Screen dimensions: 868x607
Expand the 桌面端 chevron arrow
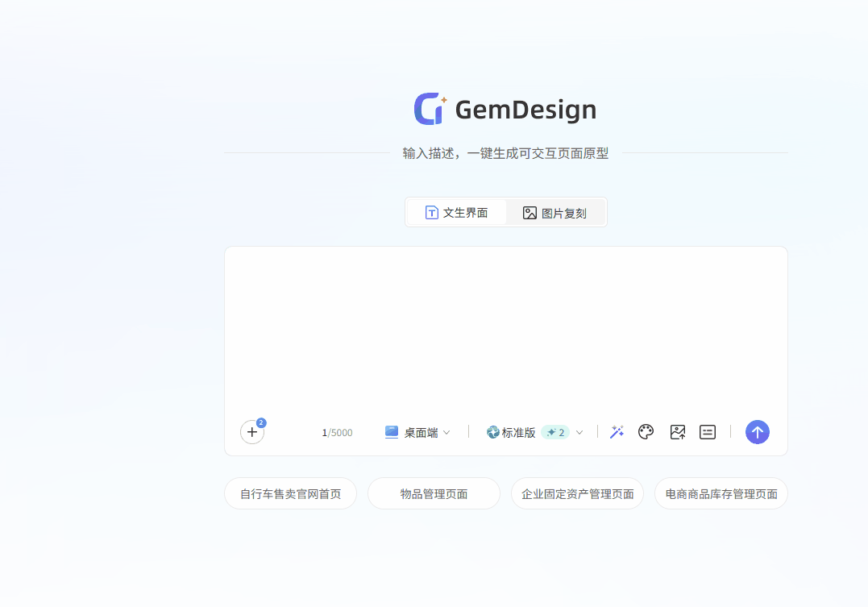(x=446, y=433)
